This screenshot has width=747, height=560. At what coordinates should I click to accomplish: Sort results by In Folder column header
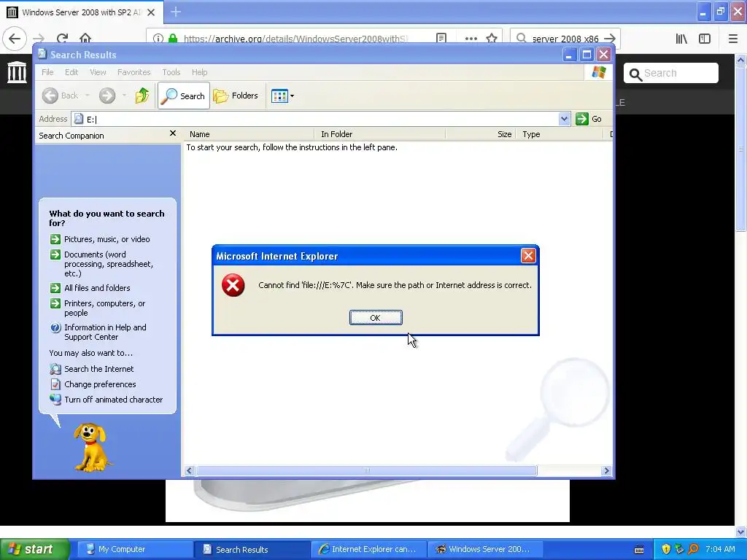[x=379, y=134]
